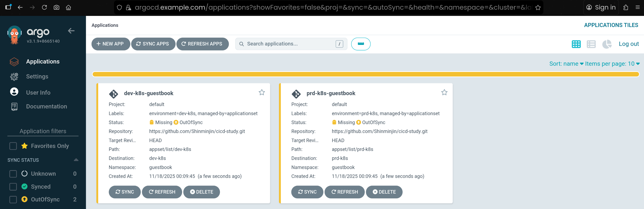This screenshot has width=644, height=209.
Task: Click the status bar toggle button
Action: [x=361, y=44]
